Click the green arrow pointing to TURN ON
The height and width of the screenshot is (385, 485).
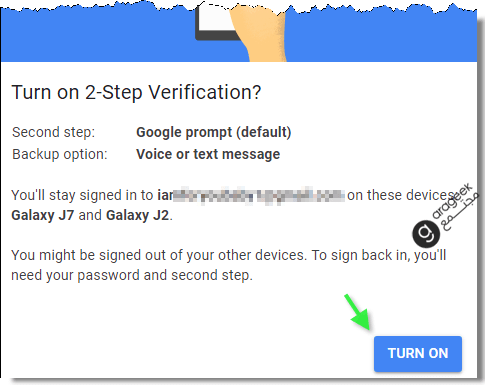359,312
